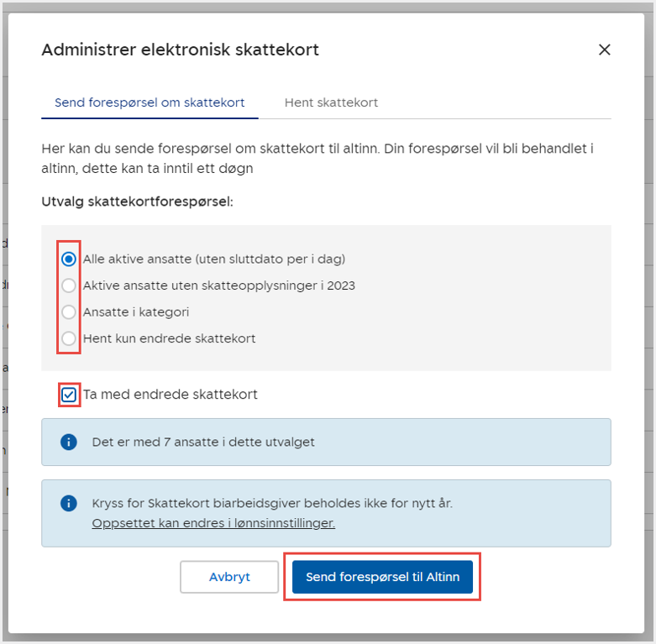Click the Ta med endrede skattekort label text
This screenshot has height=644, width=656.
click(171, 395)
